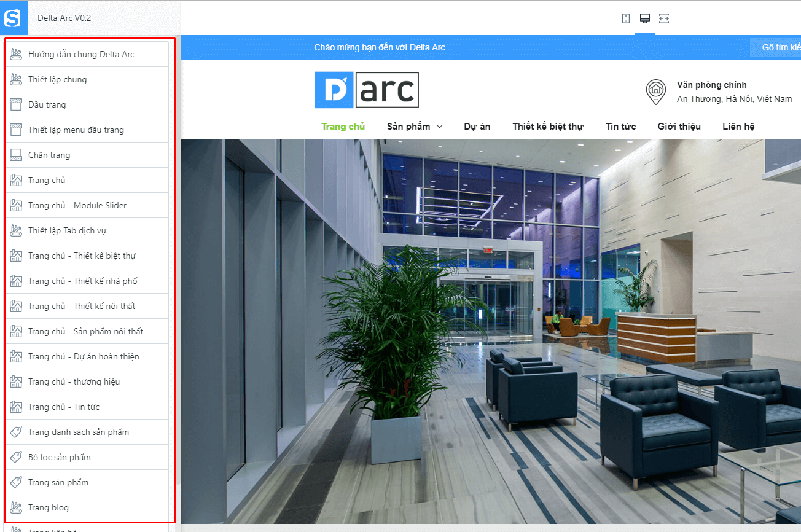Open Thiết lập menu đầu trang row

(87, 130)
